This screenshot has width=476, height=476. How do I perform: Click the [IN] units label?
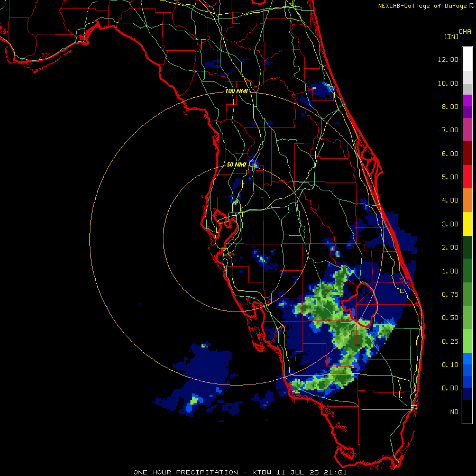pos(451,36)
